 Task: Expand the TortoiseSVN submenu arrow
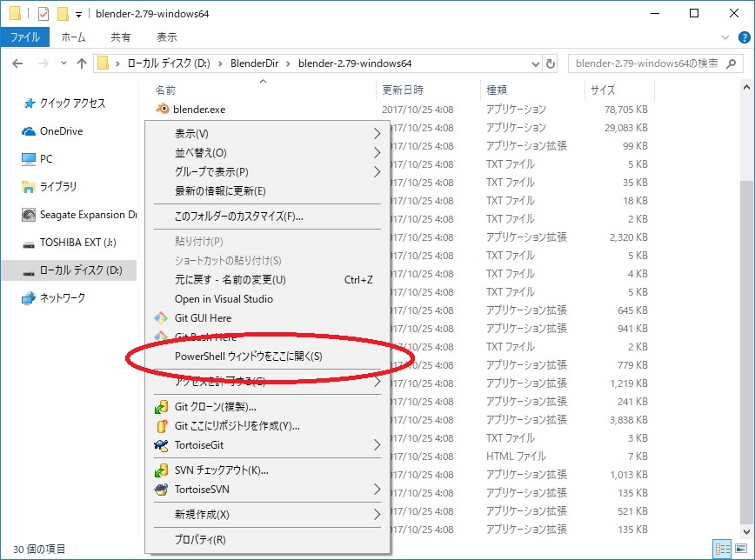pos(377,490)
